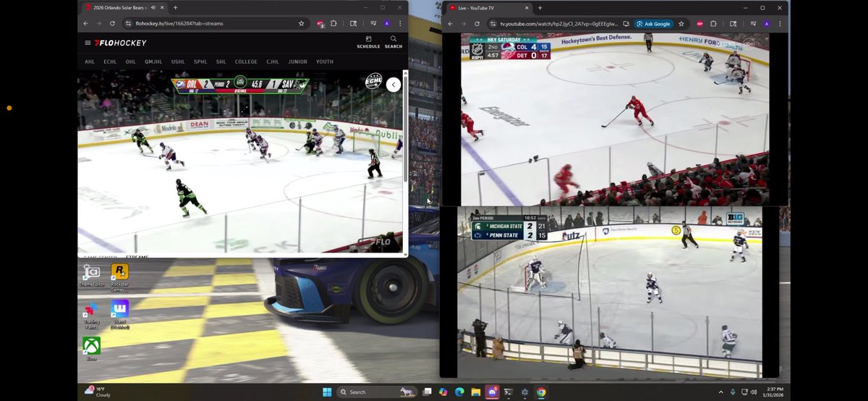This screenshot has height=401, width=868.
Task: Mute the Orlando Solar Bears tab audio
Action: tap(153, 7)
